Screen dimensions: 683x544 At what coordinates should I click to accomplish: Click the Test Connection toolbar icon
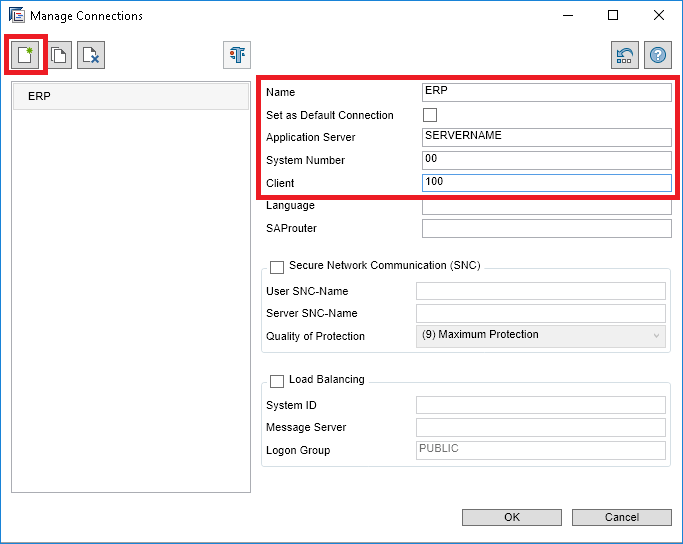237,55
